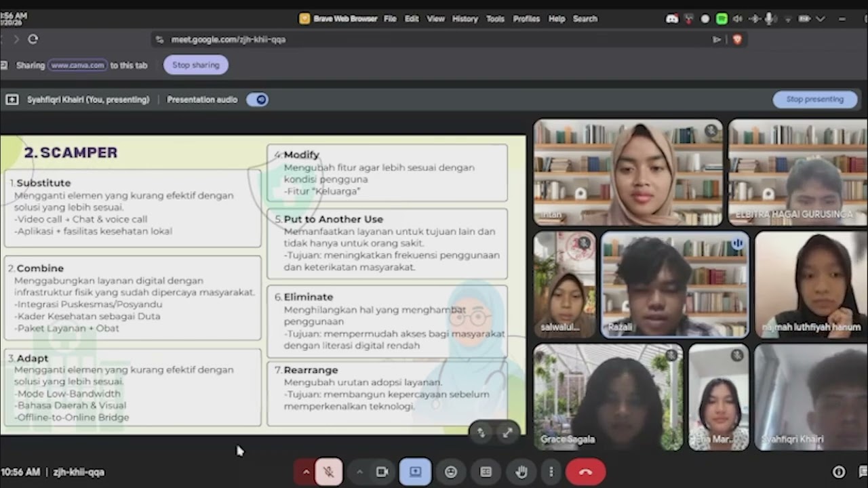Click the 'Substitute' heading on slide
Screen dimensions: 868x488
click(x=43, y=183)
